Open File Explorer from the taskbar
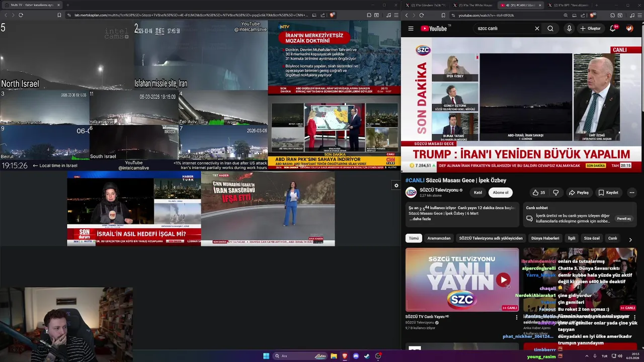The height and width of the screenshot is (362, 644). pyautogui.click(x=334, y=356)
